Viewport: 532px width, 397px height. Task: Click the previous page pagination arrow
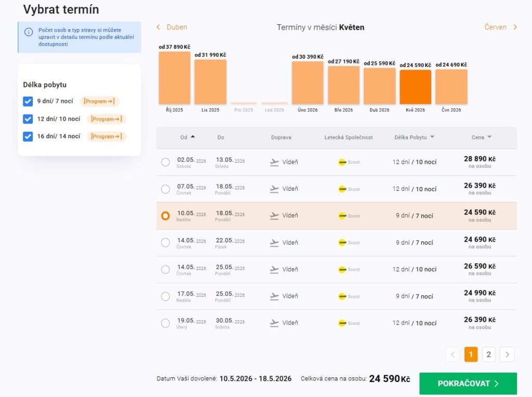pyautogui.click(x=453, y=354)
